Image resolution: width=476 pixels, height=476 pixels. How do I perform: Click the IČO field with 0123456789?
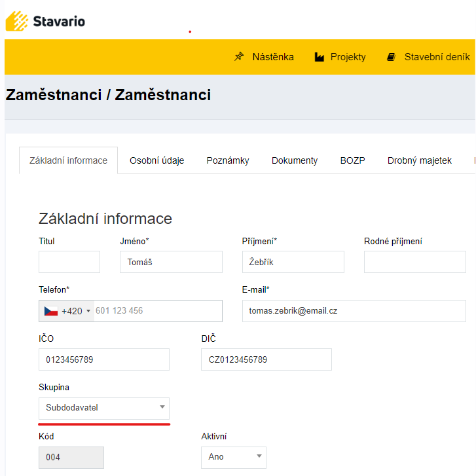click(104, 359)
